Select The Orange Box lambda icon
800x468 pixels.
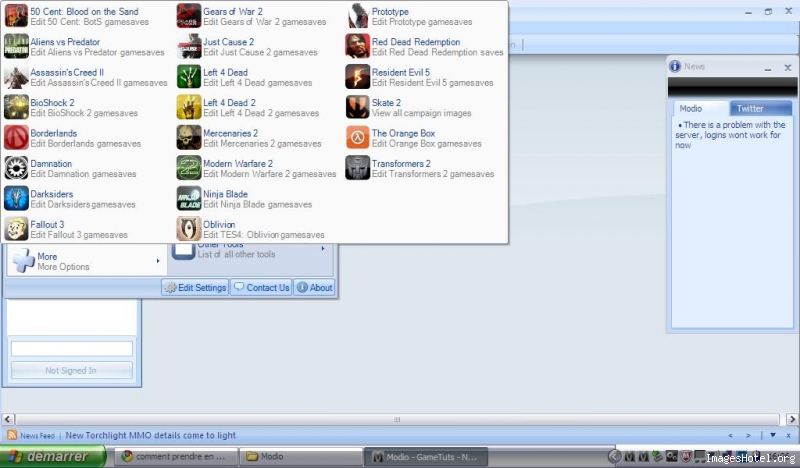[x=358, y=138]
